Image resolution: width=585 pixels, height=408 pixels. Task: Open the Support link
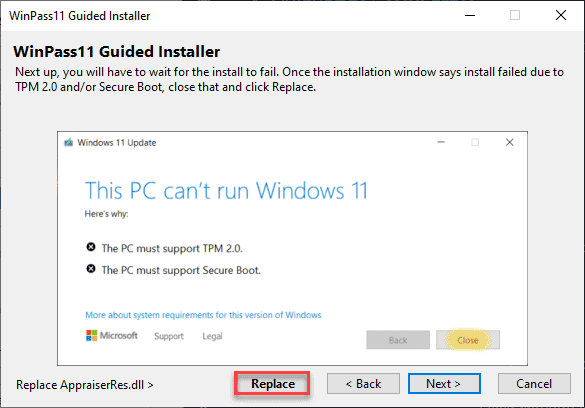point(169,336)
